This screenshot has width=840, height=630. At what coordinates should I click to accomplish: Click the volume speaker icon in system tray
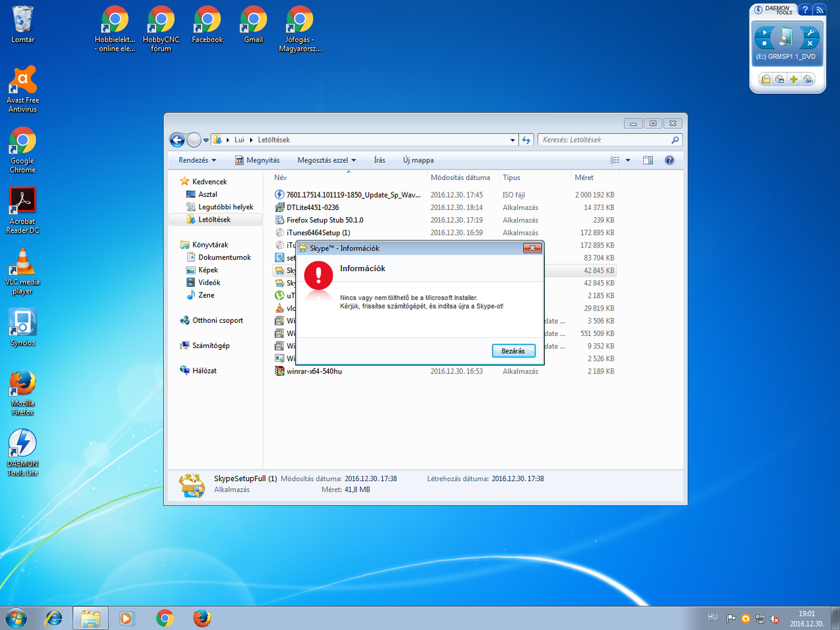coord(774,618)
